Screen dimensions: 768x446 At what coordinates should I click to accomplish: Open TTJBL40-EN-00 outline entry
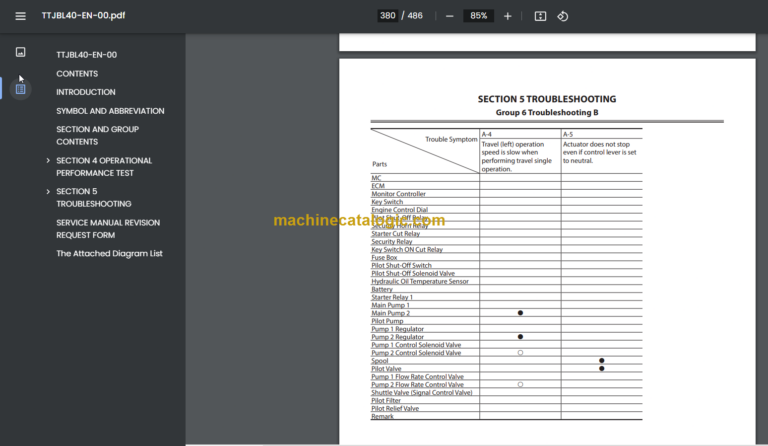[x=86, y=55]
